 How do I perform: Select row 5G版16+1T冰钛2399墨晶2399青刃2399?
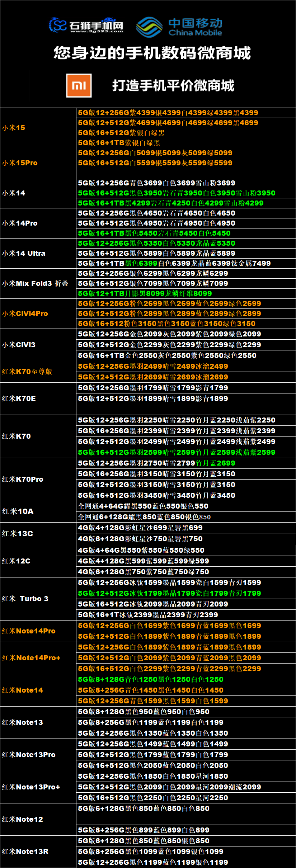[186, 615]
